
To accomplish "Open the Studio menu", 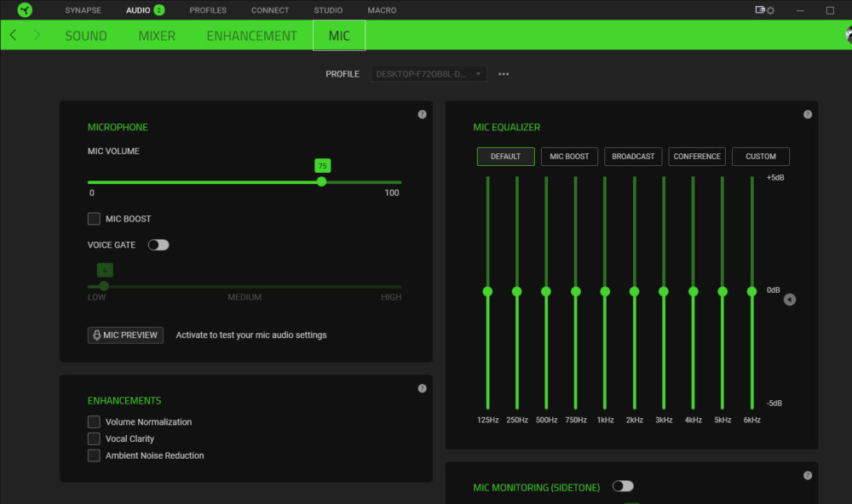I will [328, 9].
